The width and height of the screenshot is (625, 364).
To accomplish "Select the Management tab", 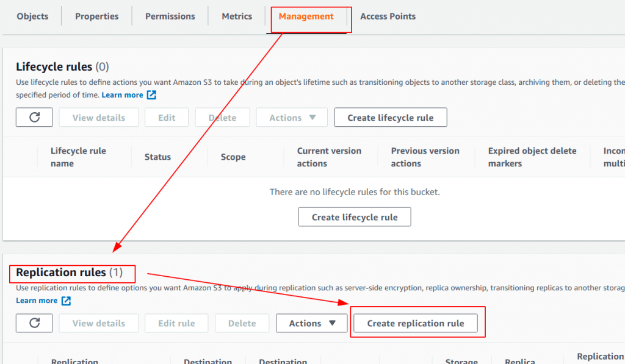I will [305, 16].
